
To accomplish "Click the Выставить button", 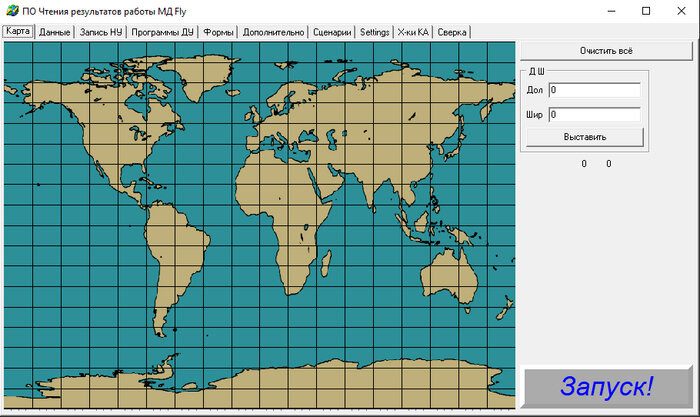I will pyautogui.click(x=585, y=137).
